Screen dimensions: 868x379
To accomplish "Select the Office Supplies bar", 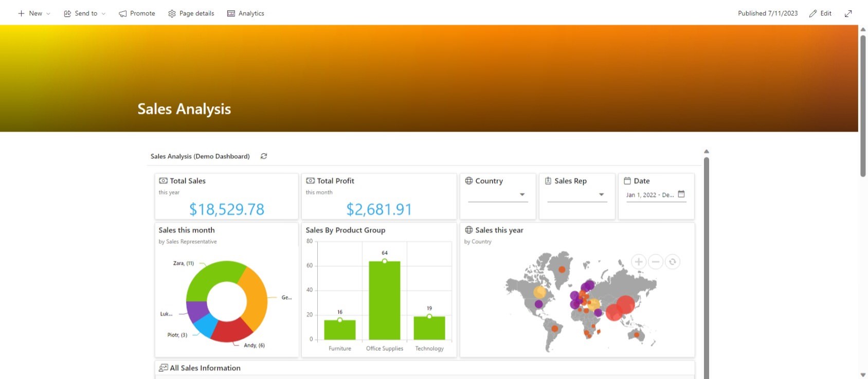I will 385,301.
